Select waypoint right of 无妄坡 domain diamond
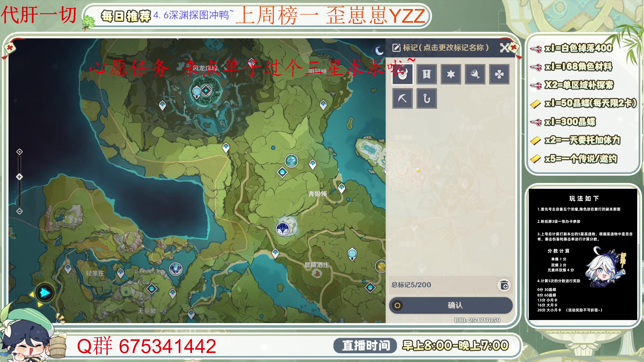Image resolution: width=644 pixels, height=362 pixels. click(x=173, y=294)
